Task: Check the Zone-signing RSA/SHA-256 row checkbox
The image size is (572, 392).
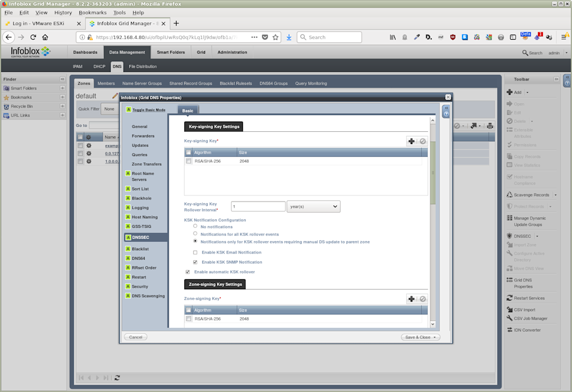Action: pyautogui.click(x=189, y=319)
